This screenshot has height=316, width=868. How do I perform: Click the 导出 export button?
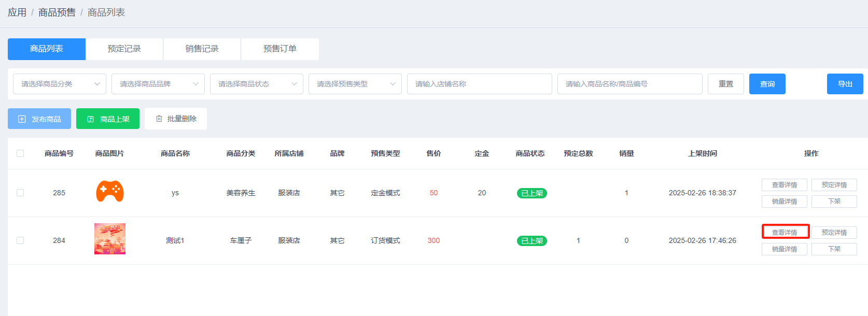tap(845, 84)
